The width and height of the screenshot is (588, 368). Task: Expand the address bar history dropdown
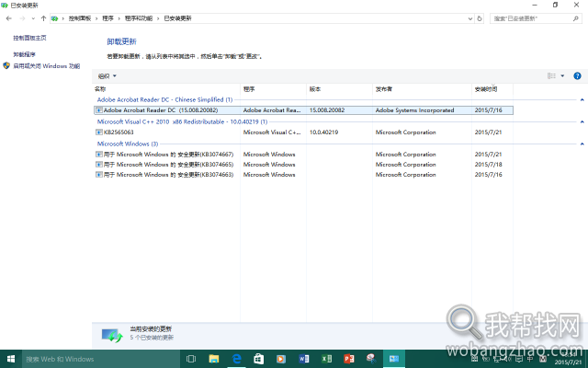click(x=470, y=18)
